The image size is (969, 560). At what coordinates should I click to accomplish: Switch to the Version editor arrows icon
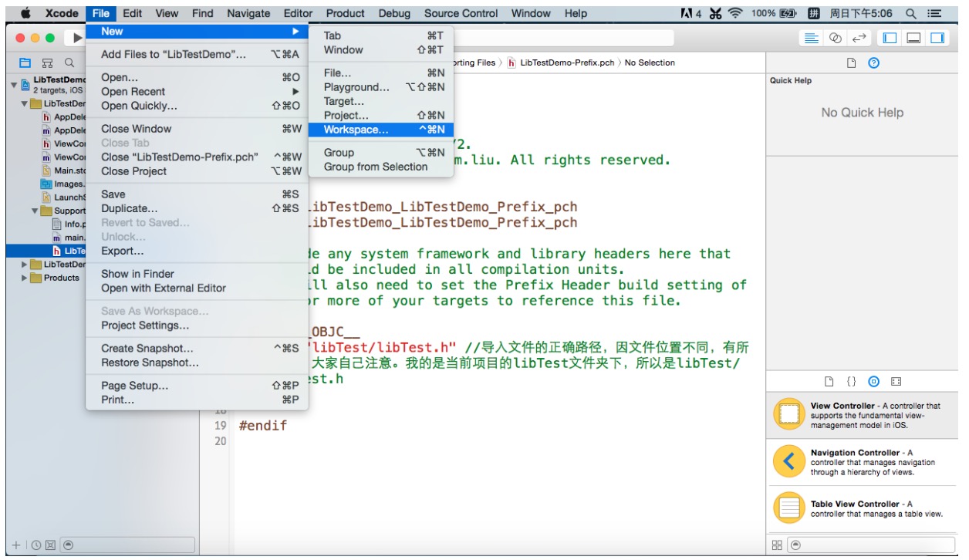pyautogui.click(x=859, y=38)
